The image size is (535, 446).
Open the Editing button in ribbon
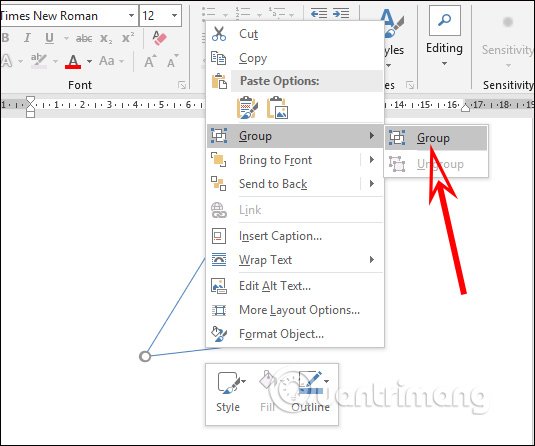click(444, 37)
